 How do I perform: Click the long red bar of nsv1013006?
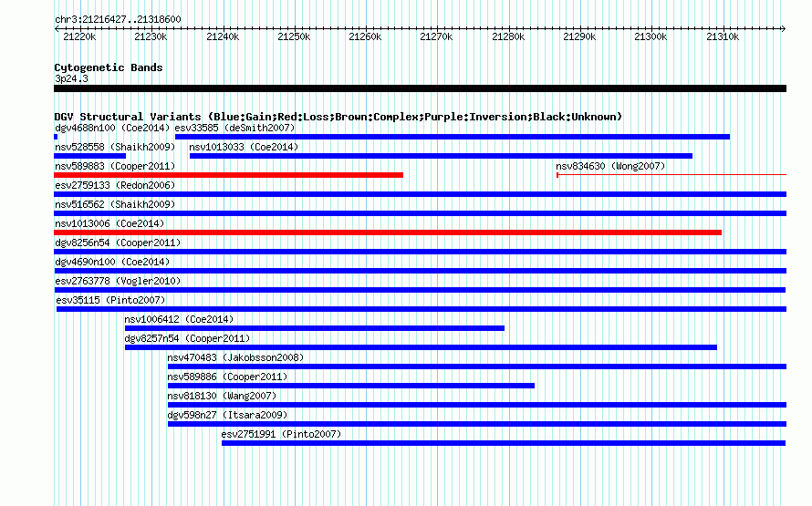[388, 232]
